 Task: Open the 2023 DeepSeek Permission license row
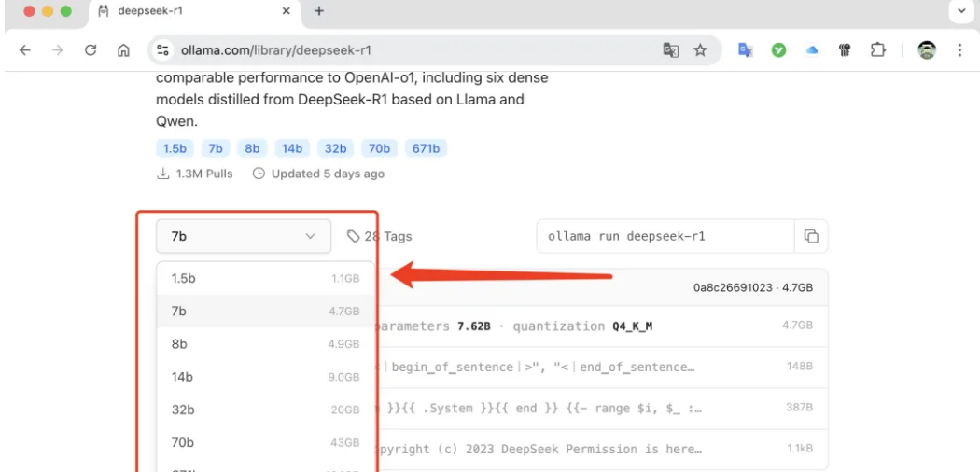pos(602,450)
